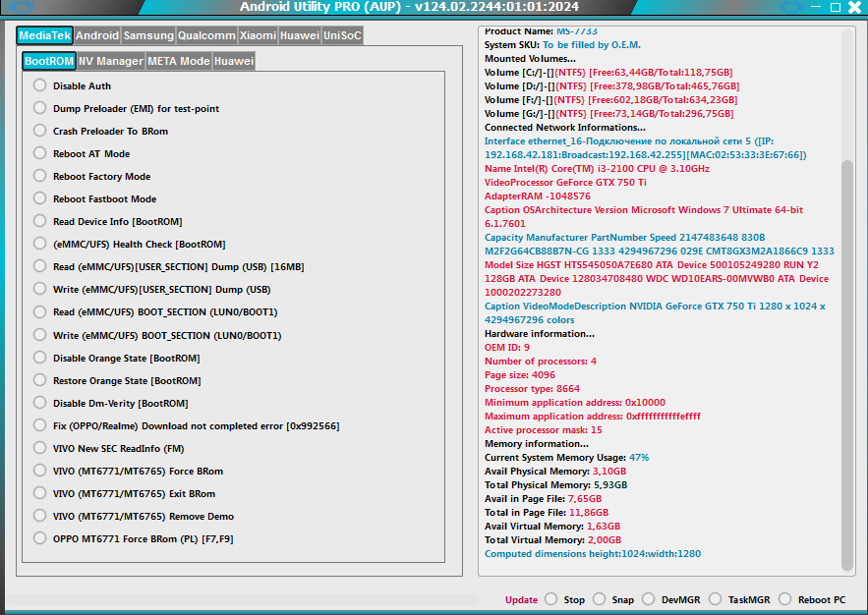
Task: Click the 'Connected Network Informations...' log line
Action: 564,128
